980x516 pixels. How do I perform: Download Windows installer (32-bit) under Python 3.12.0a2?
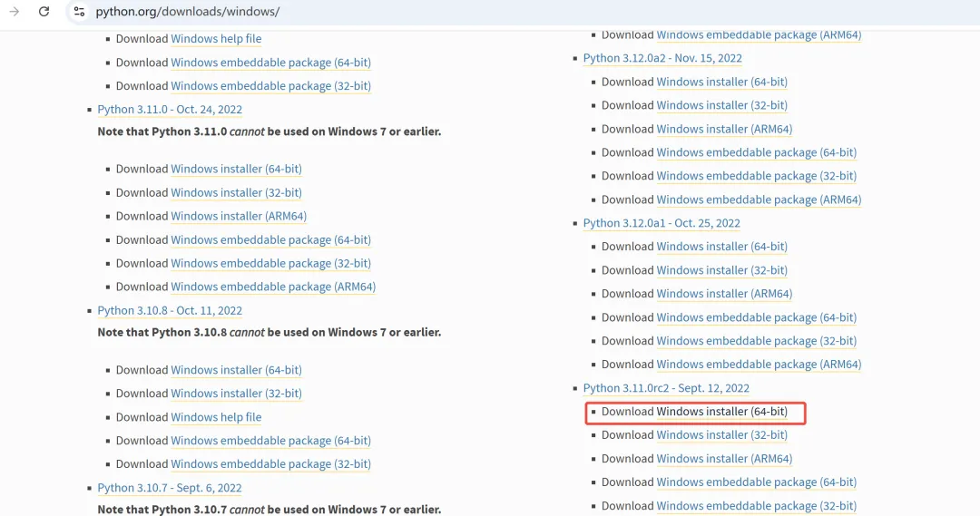point(722,105)
